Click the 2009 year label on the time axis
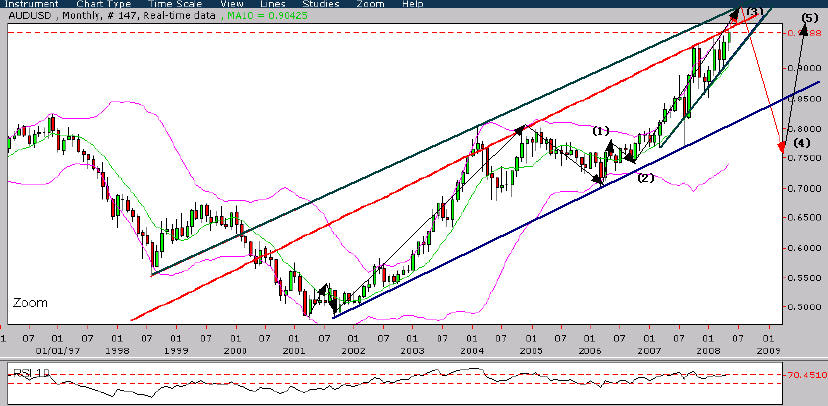The width and height of the screenshot is (828, 406). [x=768, y=350]
